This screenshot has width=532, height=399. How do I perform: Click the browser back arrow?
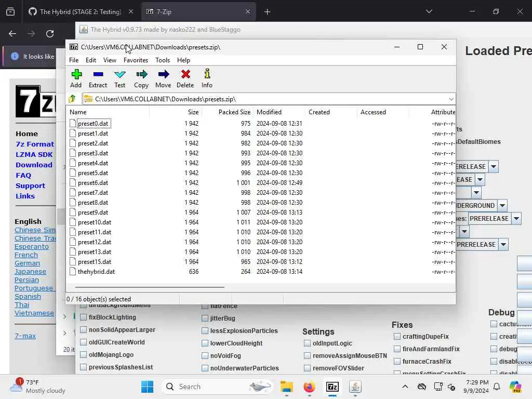click(12, 34)
